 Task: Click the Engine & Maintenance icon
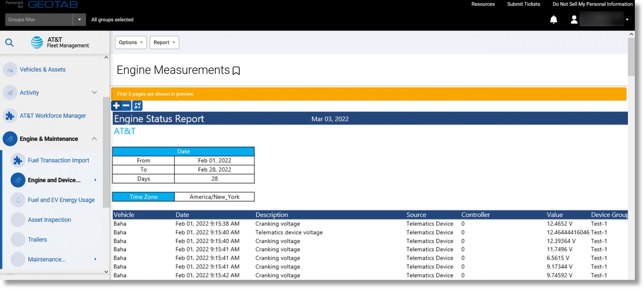pos(10,139)
